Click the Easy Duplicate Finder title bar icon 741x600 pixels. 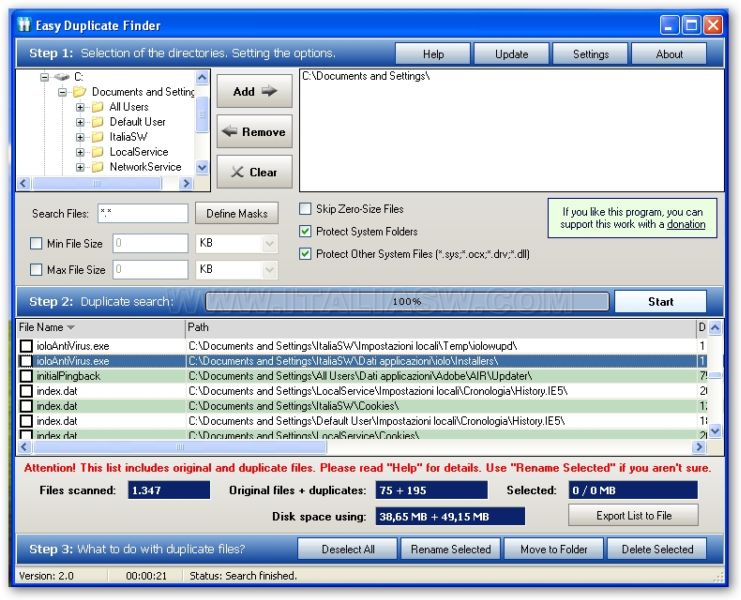24,25
